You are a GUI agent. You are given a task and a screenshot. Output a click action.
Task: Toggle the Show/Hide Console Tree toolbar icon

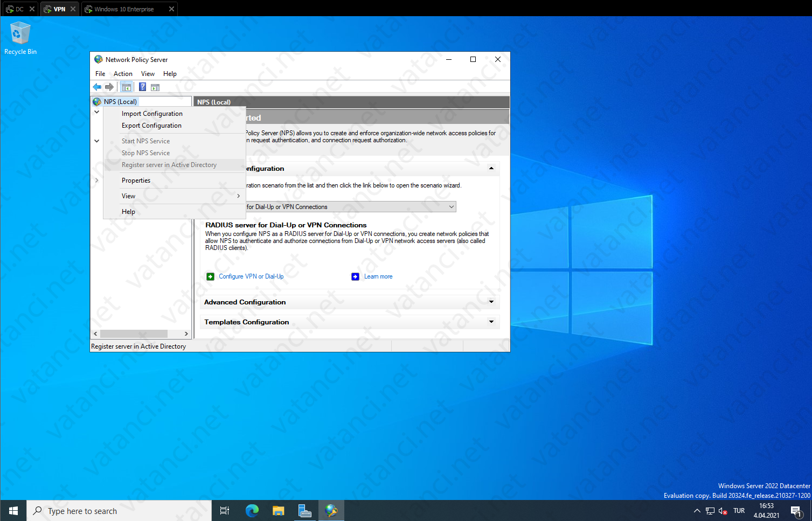click(x=126, y=87)
